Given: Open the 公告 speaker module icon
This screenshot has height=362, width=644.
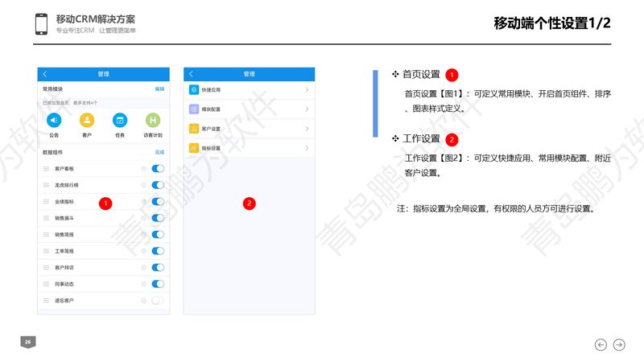Looking at the screenshot, I should tap(54, 120).
